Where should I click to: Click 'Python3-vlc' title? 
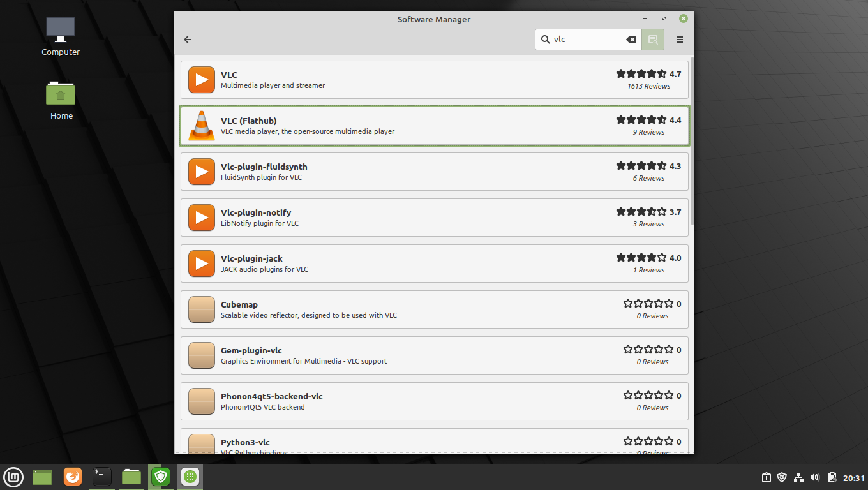pyautogui.click(x=245, y=442)
